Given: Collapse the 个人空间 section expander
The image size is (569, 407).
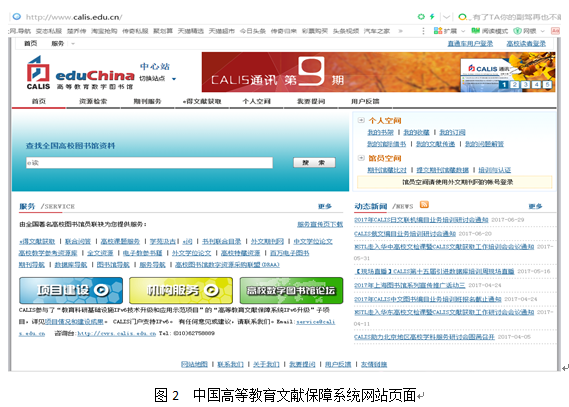Looking at the screenshot, I should (x=361, y=120).
